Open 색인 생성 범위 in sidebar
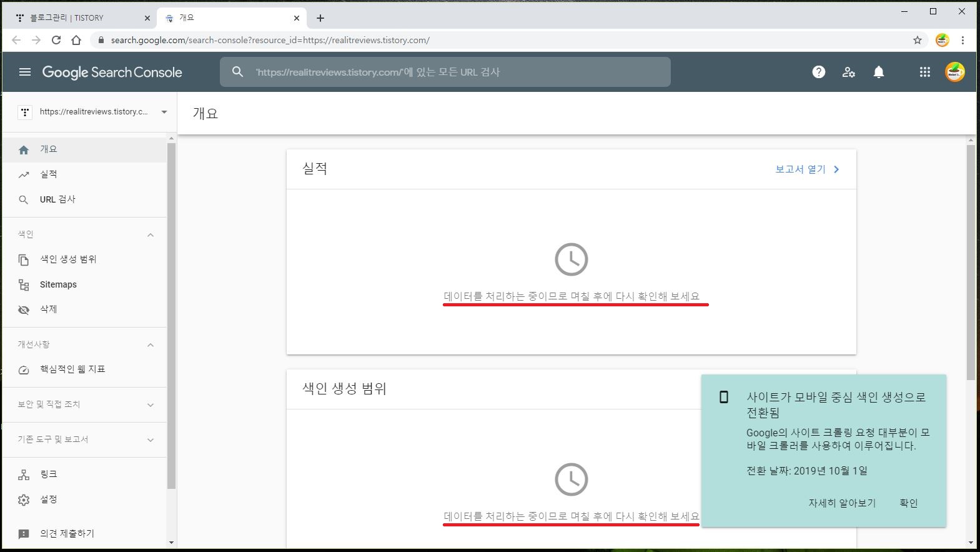 (84, 259)
